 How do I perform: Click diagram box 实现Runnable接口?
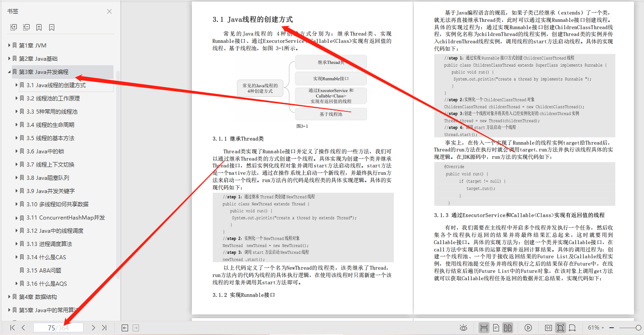pyautogui.click(x=331, y=79)
